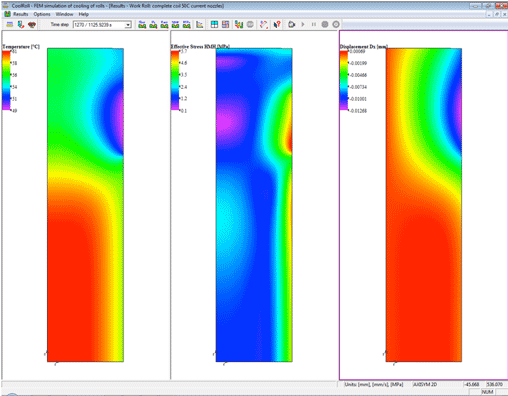Open the Options menu
The height and width of the screenshot is (396, 508).
coord(42,14)
